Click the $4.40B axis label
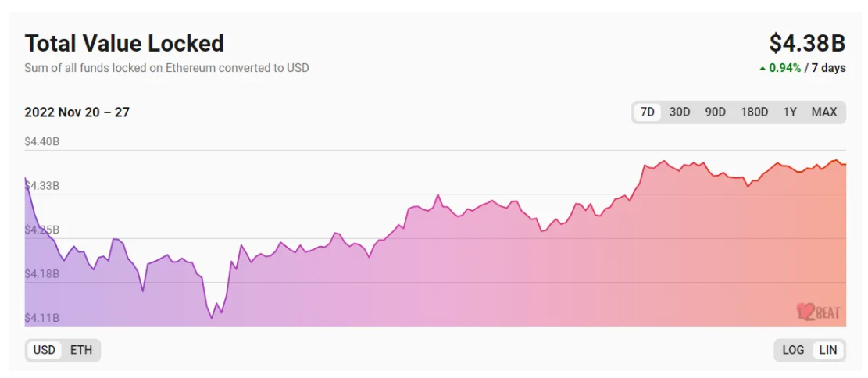The height and width of the screenshot is (378, 868). point(42,141)
